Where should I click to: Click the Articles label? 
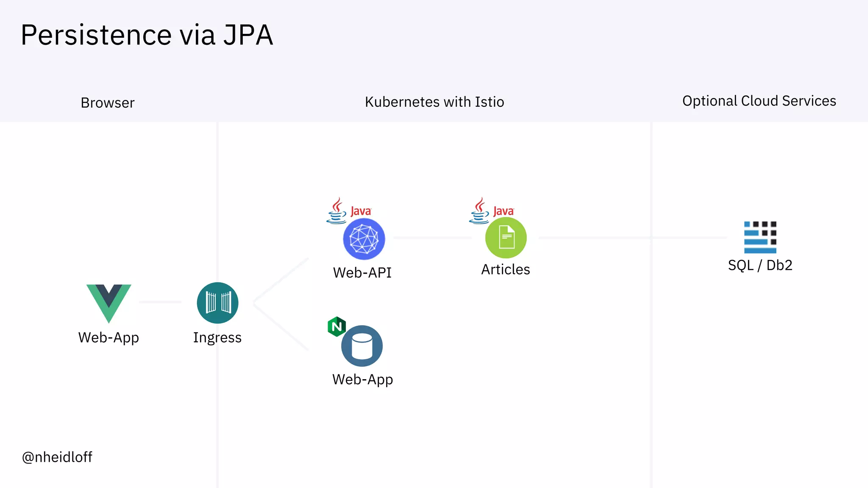pos(506,269)
